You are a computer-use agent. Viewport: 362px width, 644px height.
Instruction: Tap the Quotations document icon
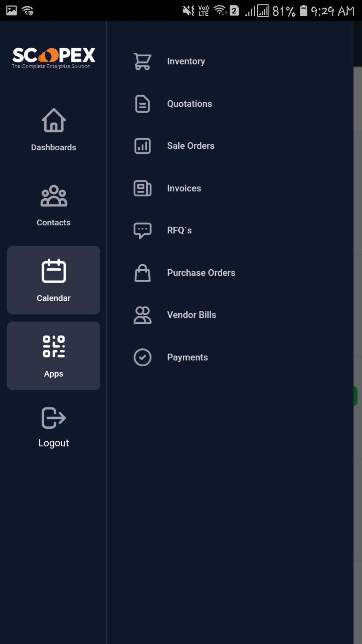[142, 104]
